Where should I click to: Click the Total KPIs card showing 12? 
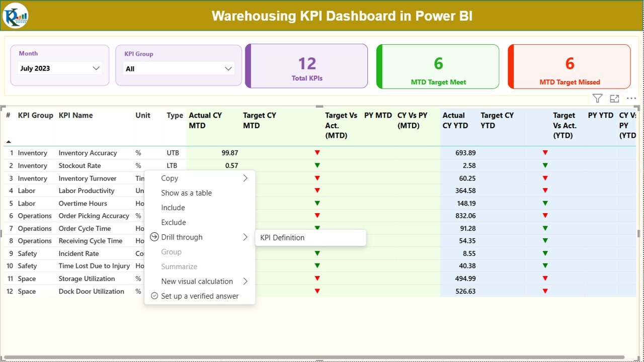click(306, 66)
